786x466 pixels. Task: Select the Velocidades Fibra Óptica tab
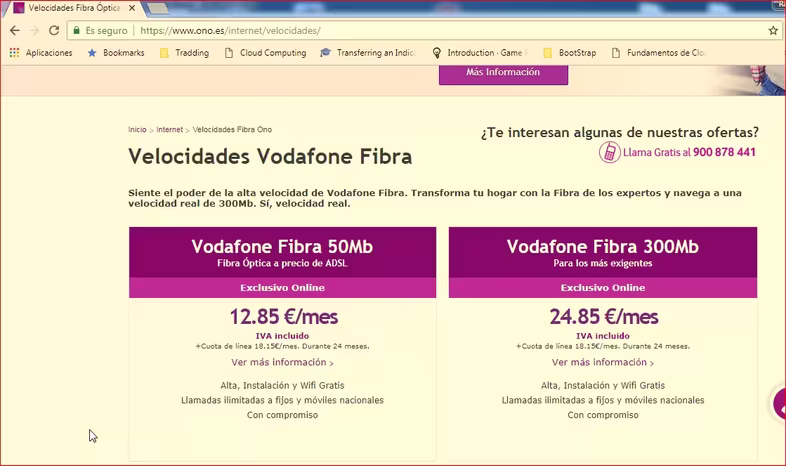[74, 8]
